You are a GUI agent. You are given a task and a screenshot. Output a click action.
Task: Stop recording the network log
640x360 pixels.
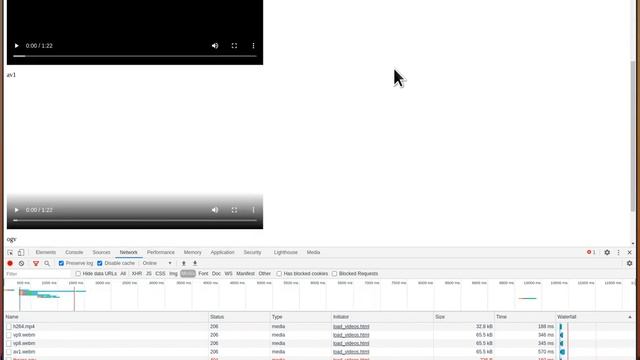tap(10, 264)
